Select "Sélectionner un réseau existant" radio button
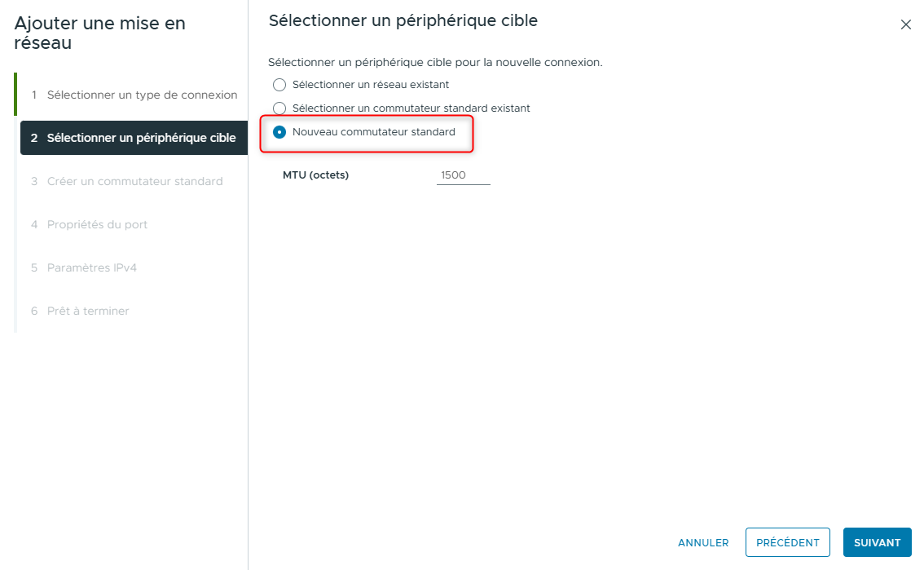 (279, 84)
